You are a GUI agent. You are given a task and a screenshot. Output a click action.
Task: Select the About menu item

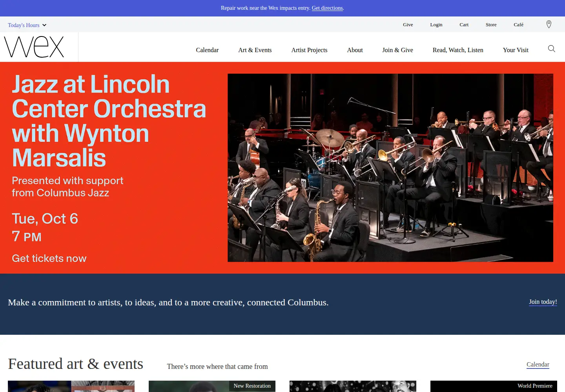click(355, 50)
